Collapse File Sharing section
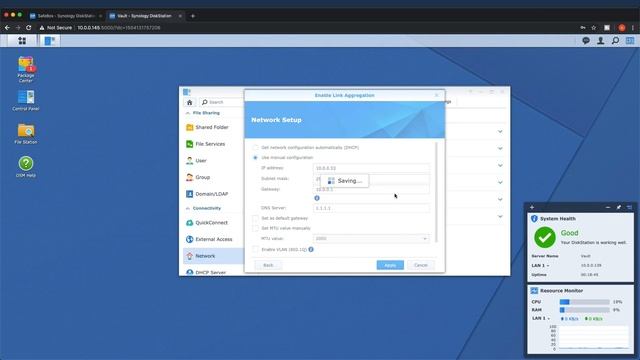Screen dimensions: 640x360 click(188, 113)
